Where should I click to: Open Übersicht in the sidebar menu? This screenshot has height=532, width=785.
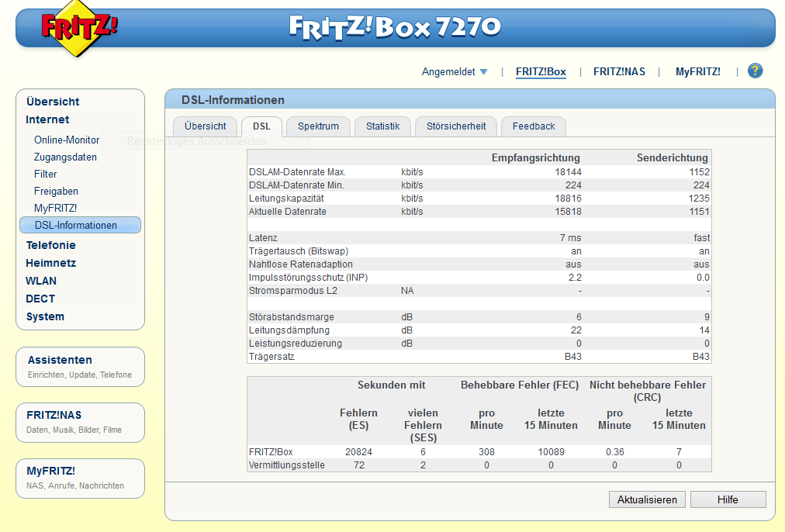point(53,102)
